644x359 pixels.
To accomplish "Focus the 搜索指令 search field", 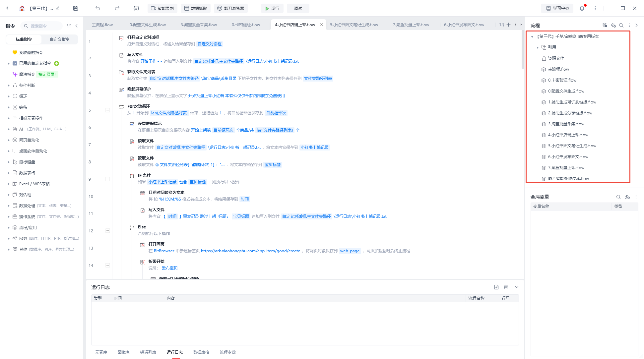I will tap(42, 26).
